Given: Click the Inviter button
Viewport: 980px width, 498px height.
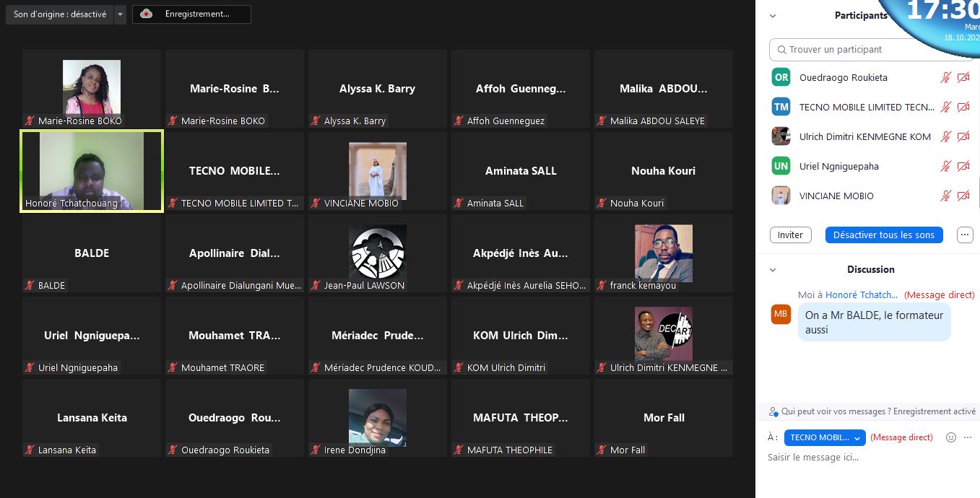Looking at the screenshot, I should (x=791, y=235).
